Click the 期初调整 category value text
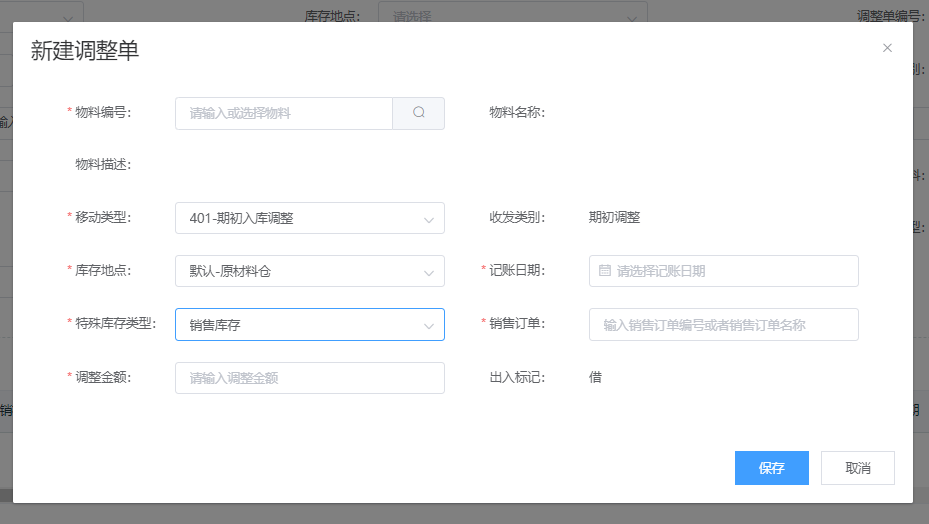This screenshot has width=929, height=524. pos(614,218)
